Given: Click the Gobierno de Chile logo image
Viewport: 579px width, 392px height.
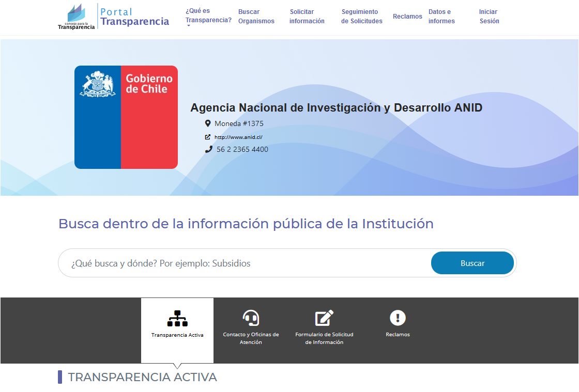Looking at the screenshot, I should [x=126, y=117].
